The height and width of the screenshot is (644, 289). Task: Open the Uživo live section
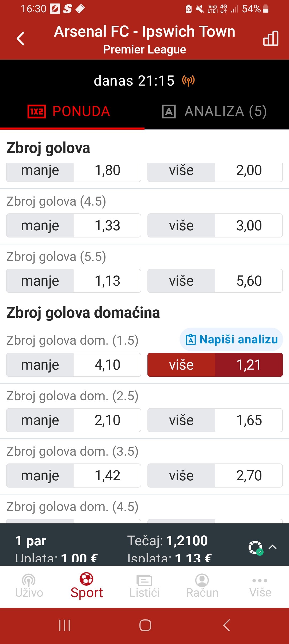[29, 586]
